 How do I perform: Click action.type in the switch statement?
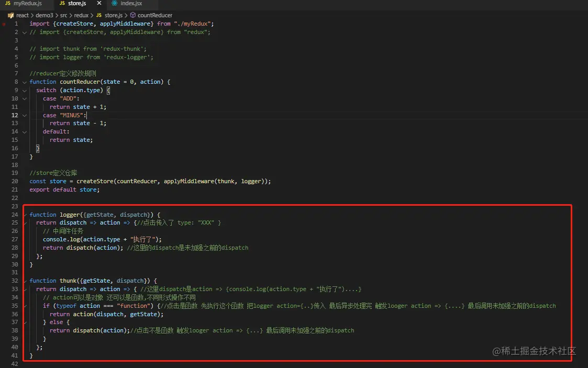click(81, 90)
